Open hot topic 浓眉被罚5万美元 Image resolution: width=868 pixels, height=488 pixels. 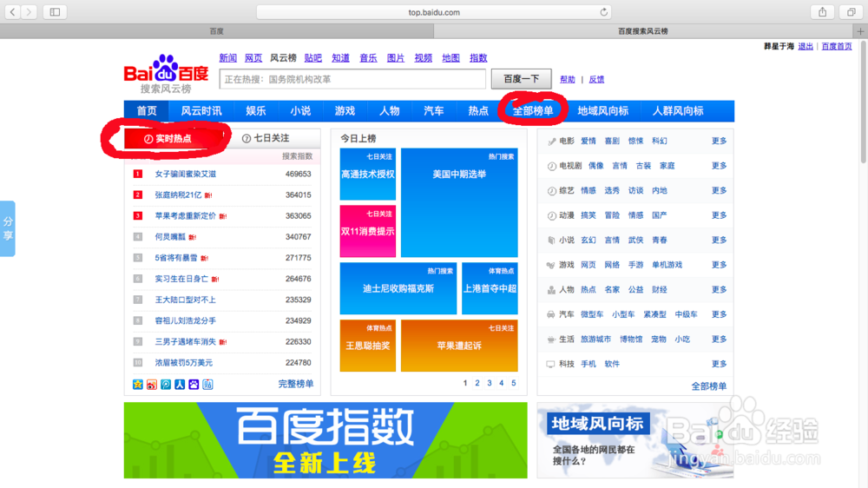point(183,363)
